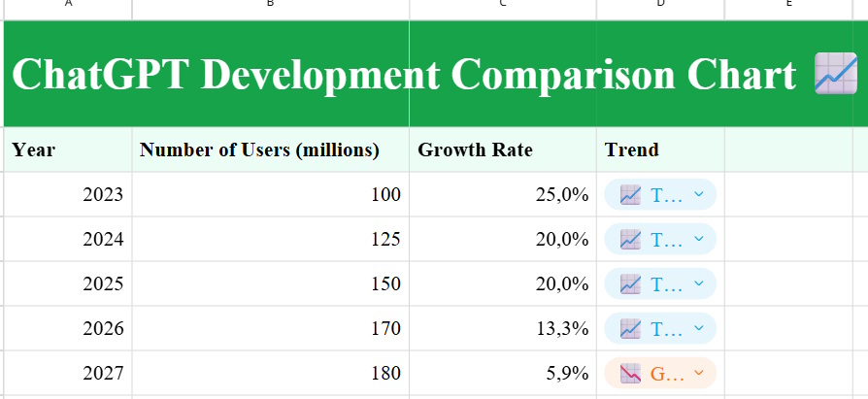Select the empty column E cell in 2023 row
Image resolution: width=868 pixels, height=399 pixels.
788,194
